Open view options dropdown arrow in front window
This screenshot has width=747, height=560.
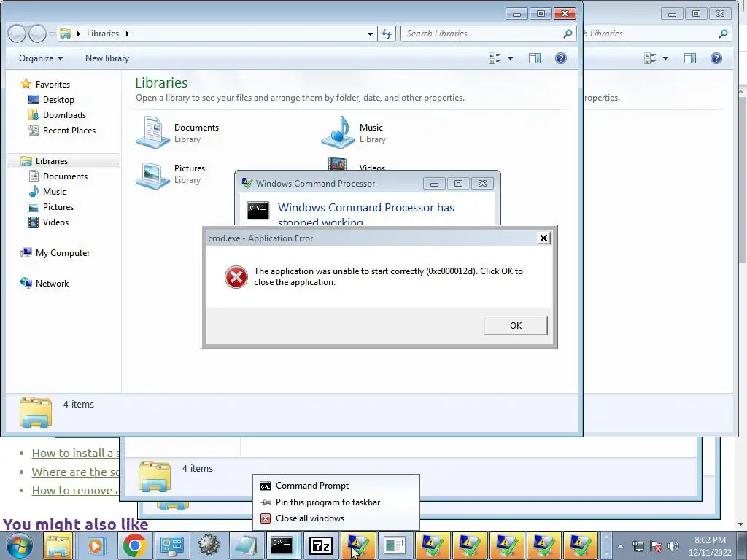(x=510, y=58)
